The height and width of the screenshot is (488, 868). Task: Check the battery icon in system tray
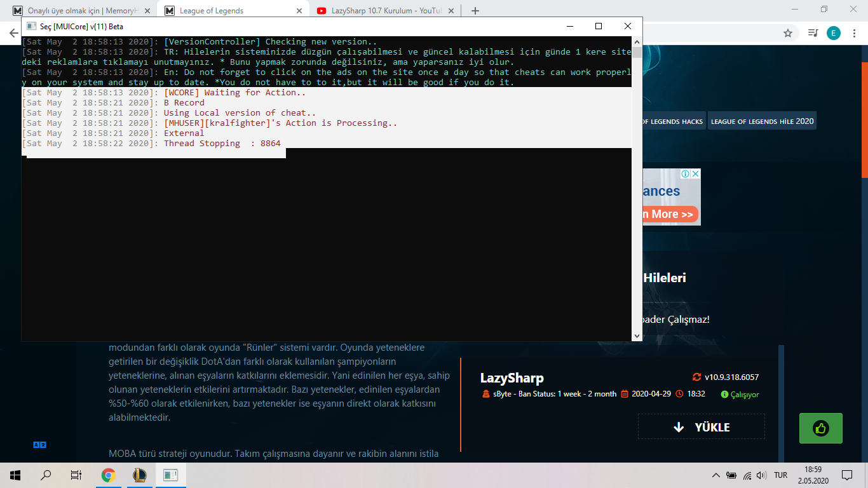click(x=732, y=475)
